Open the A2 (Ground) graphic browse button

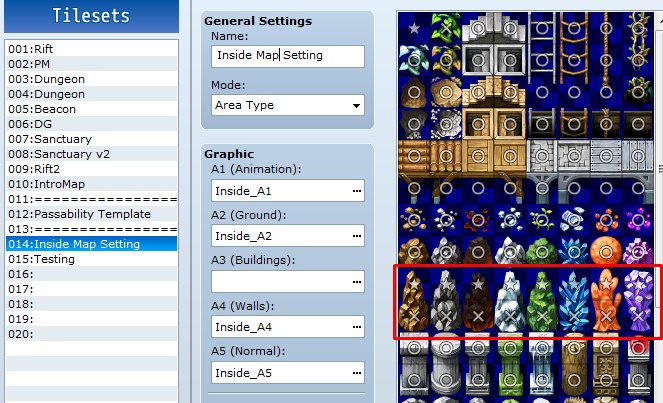[357, 236]
